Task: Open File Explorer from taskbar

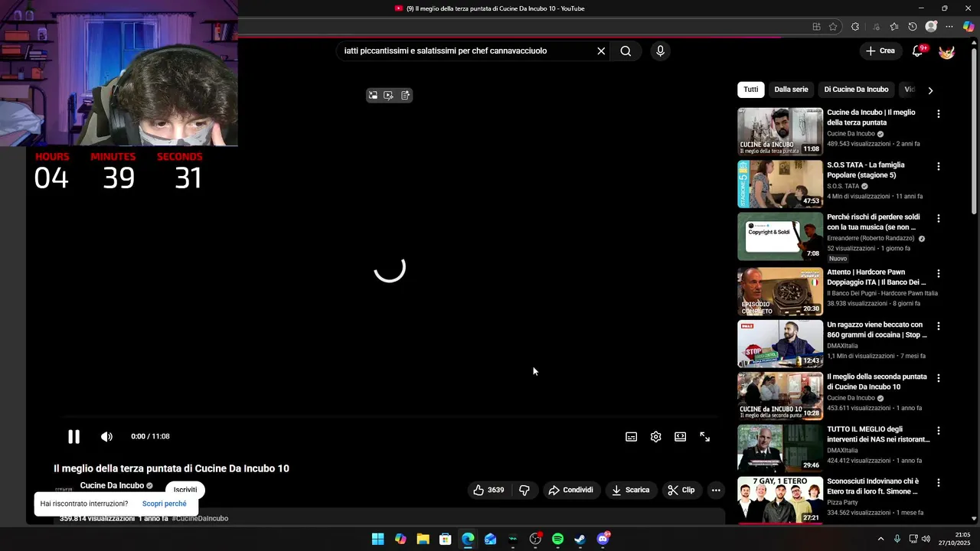Action: [x=423, y=540]
